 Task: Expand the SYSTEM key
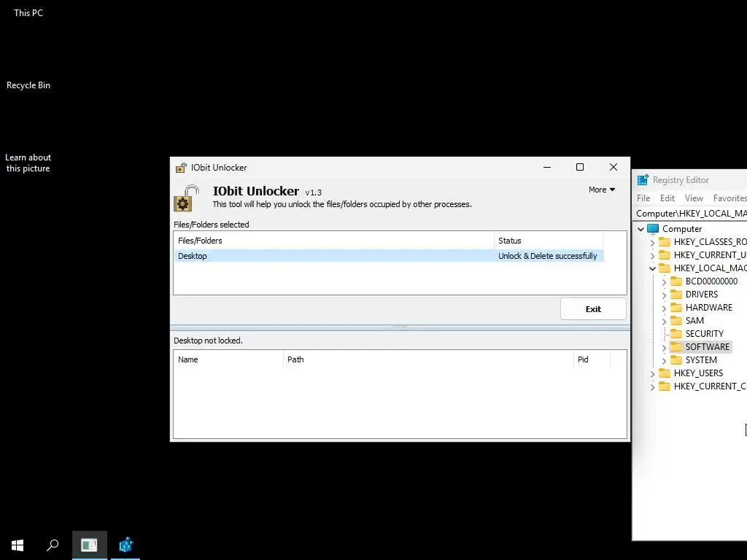point(664,361)
